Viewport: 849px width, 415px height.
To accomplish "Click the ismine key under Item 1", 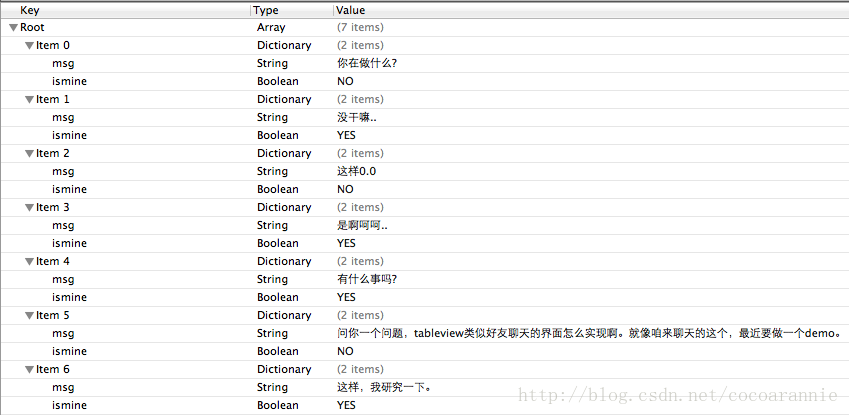I will click(69, 135).
